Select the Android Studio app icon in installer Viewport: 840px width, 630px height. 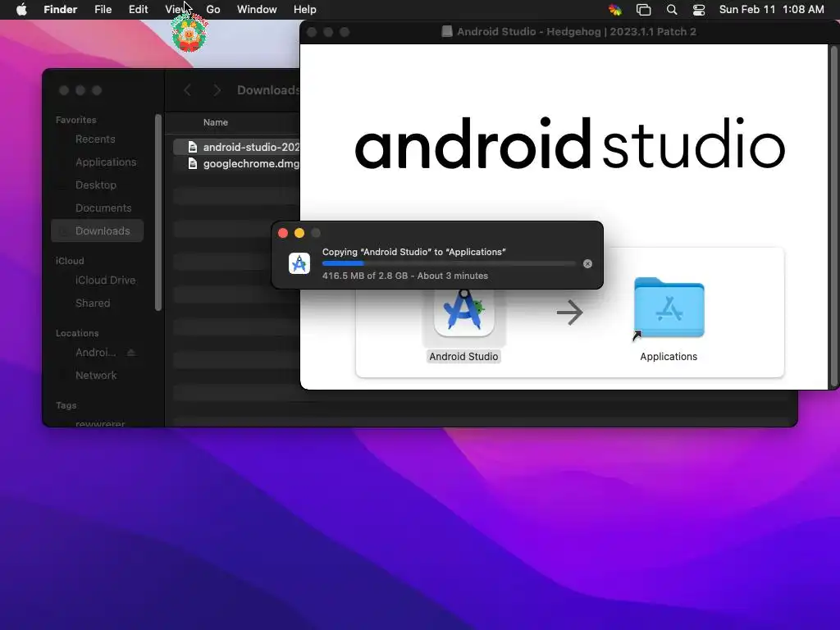click(464, 313)
